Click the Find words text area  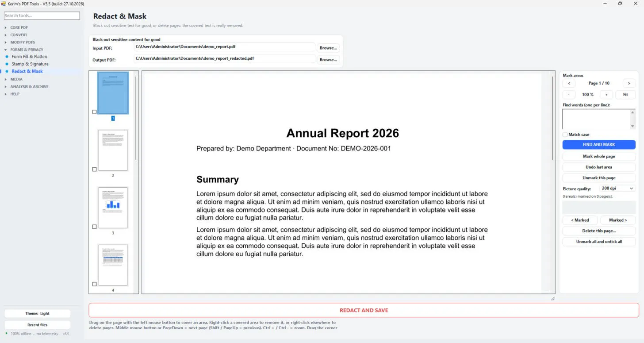pos(596,119)
